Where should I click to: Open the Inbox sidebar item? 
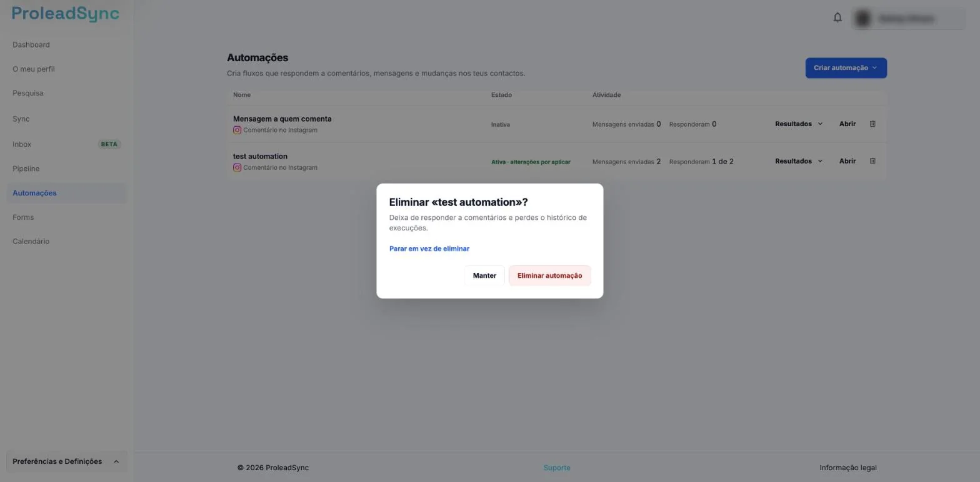(22, 144)
